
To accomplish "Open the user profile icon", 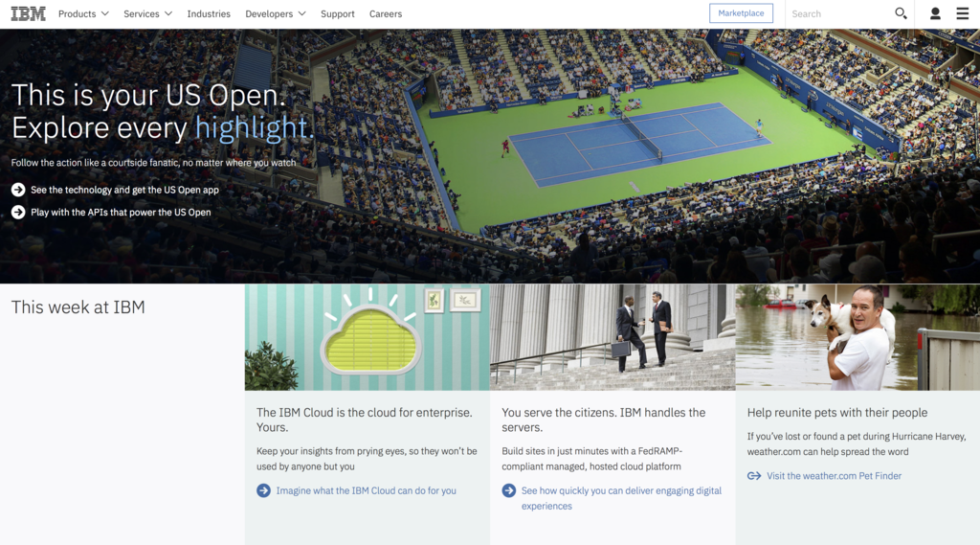I will (935, 13).
